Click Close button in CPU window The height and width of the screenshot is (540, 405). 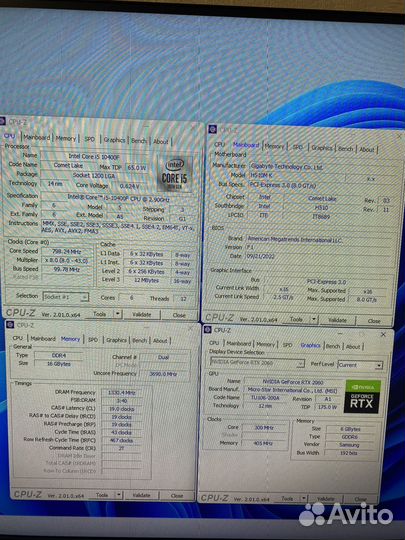click(x=179, y=315)
